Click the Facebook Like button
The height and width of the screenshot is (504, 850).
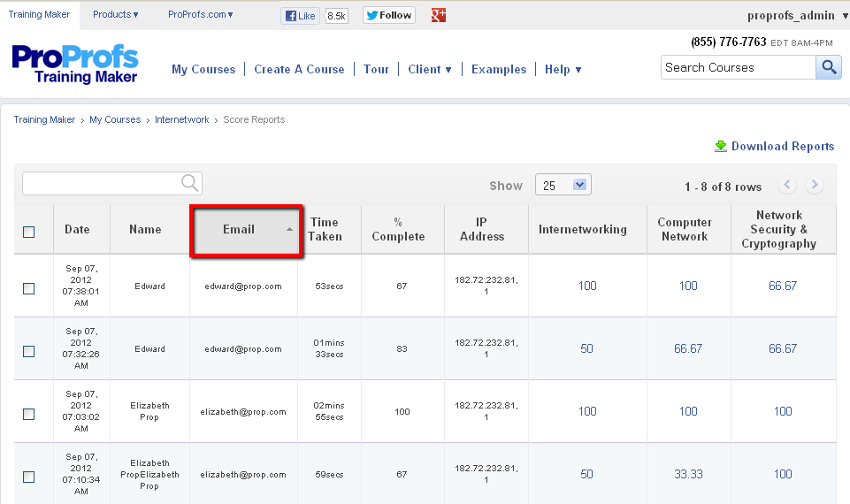click(301, 15)
